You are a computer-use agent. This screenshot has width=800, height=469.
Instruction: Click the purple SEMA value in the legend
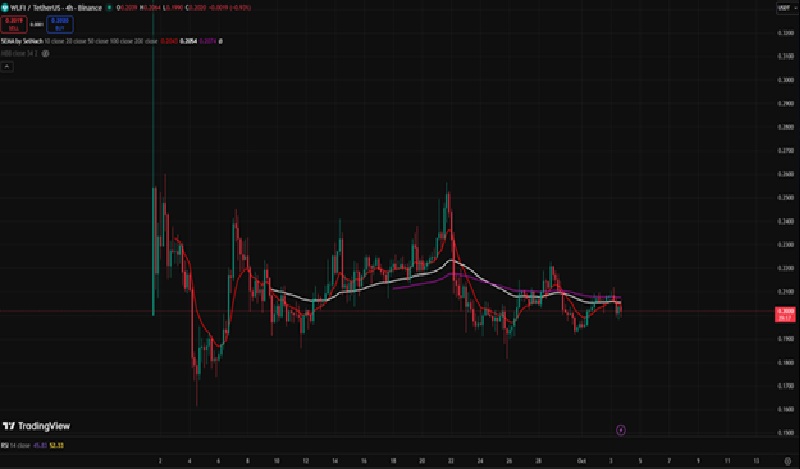coord(206,41)
